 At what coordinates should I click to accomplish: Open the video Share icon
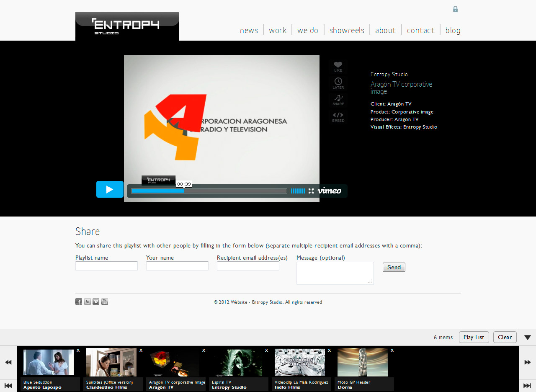click(x=338, y=100)
